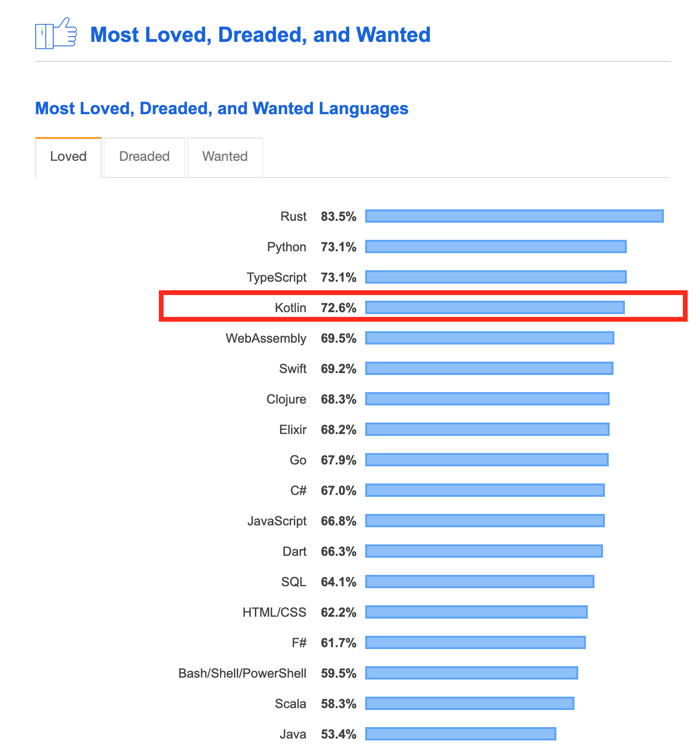Screen dimensions: 700x749
Task: Click the HTML/CSS label
Action: coord(274,612)
